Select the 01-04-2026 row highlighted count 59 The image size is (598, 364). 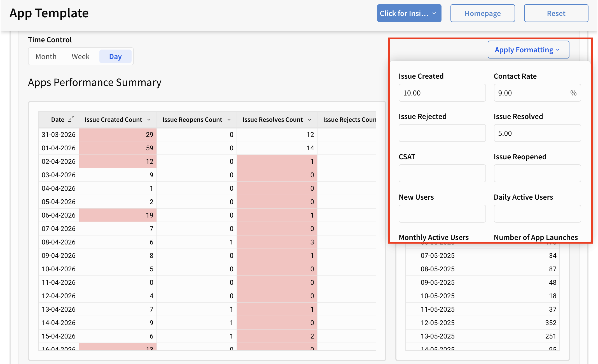pyautogui.click(x=118, y=148)
